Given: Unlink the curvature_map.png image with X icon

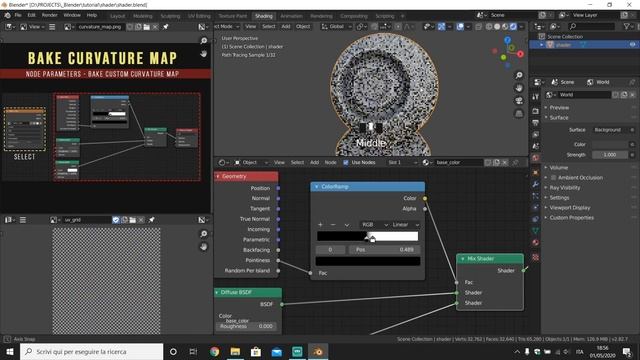Looking at the screenshot, I should [x=155, y=27].
